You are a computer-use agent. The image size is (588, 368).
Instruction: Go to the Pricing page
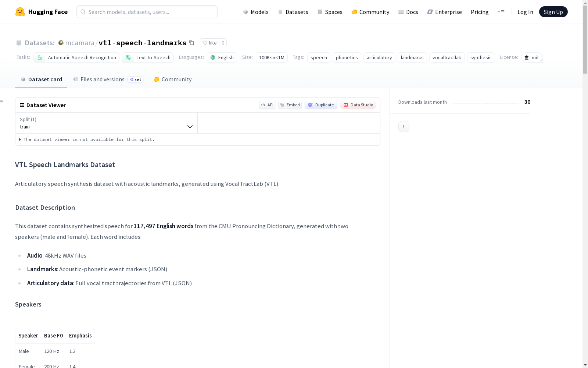[480, 12]
